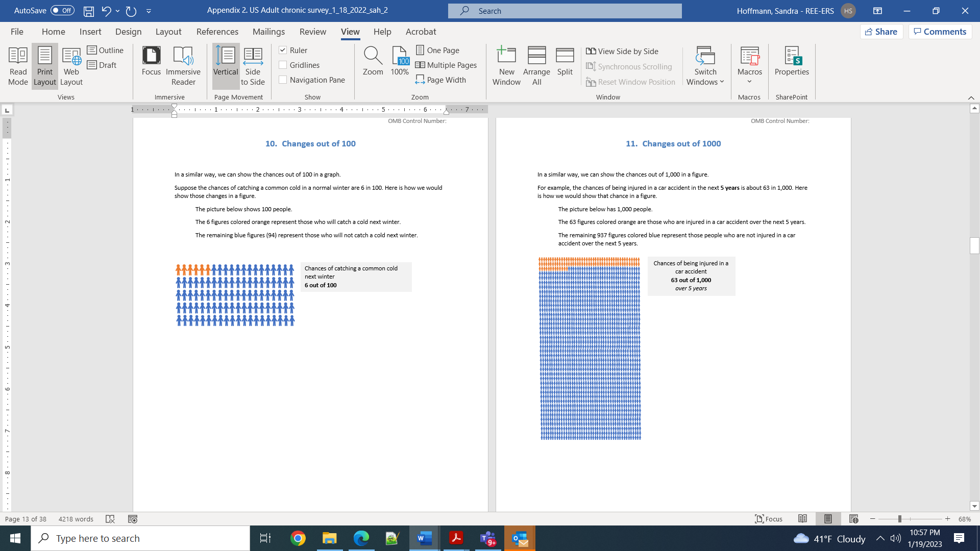Open a New Window

506,66
